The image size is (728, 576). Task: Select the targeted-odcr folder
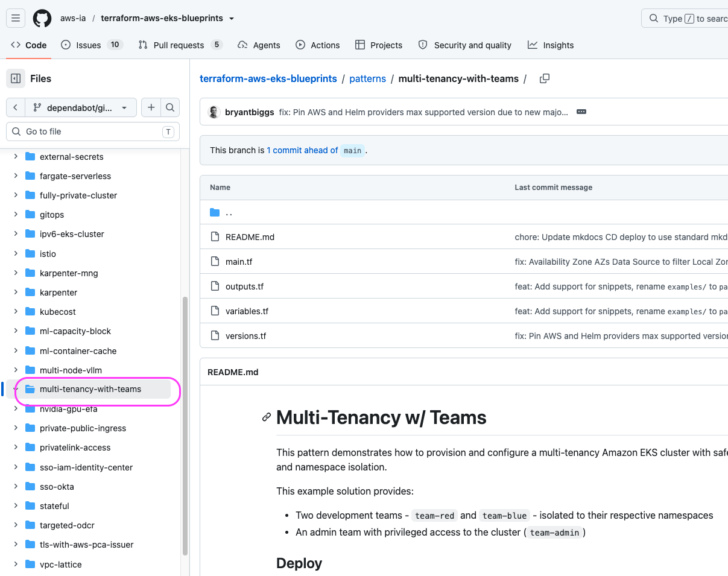tap(67, 525)
